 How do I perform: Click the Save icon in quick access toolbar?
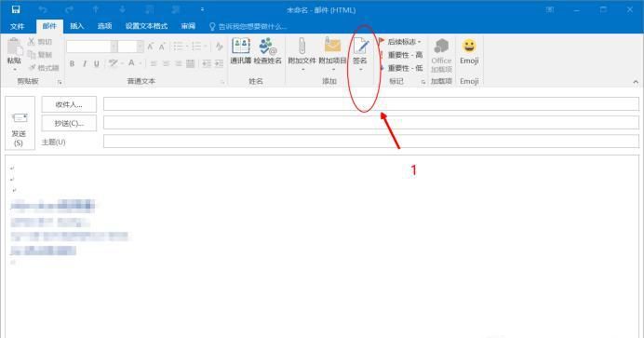coord(16,9)
